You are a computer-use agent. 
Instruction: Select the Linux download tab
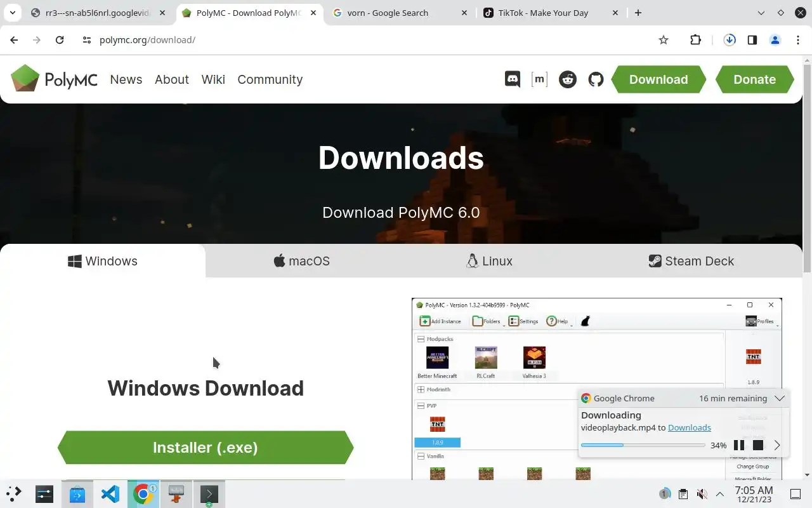pyautogui.click(x=489, y=261)
